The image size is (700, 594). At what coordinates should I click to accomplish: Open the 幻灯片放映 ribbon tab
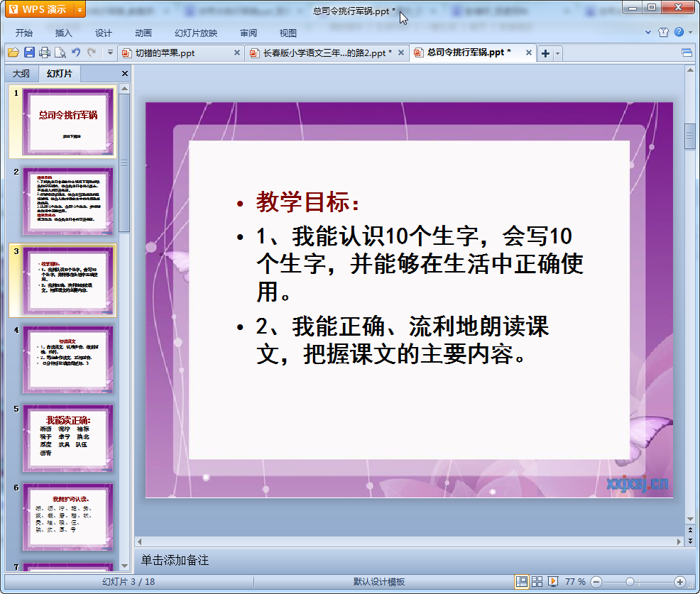196,33
